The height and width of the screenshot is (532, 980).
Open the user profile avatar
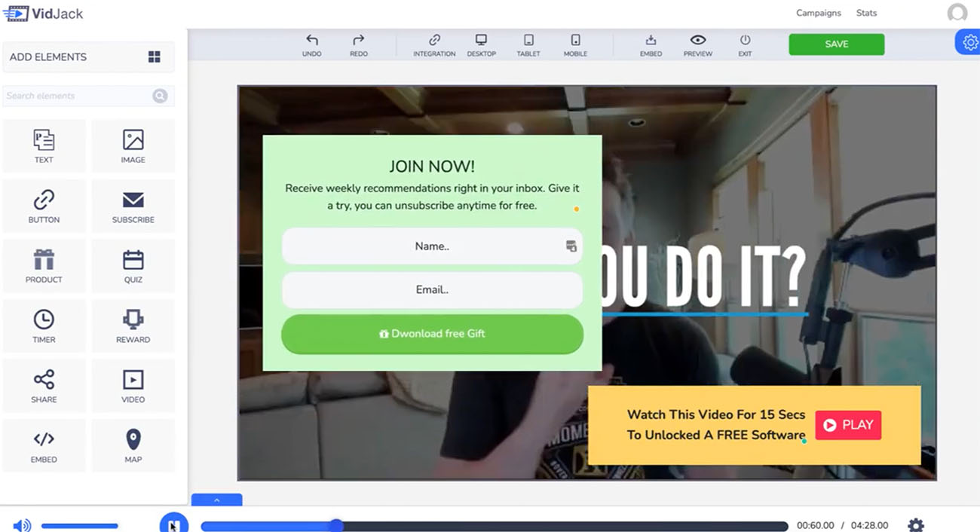click(957, 13)
